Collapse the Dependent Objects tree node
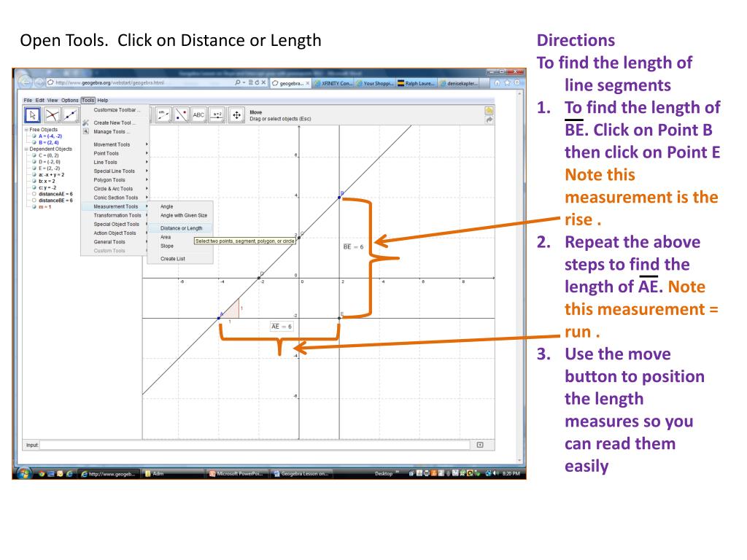 click(x=26, y=149)
